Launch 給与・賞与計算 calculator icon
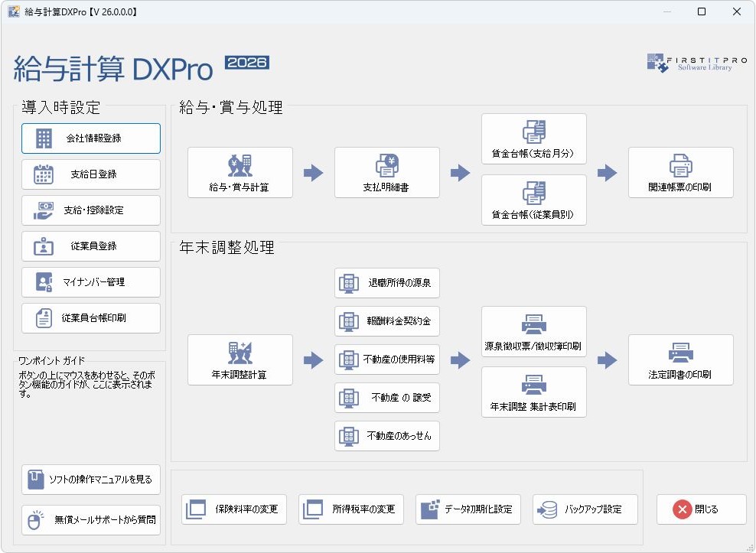 point(240,165)
